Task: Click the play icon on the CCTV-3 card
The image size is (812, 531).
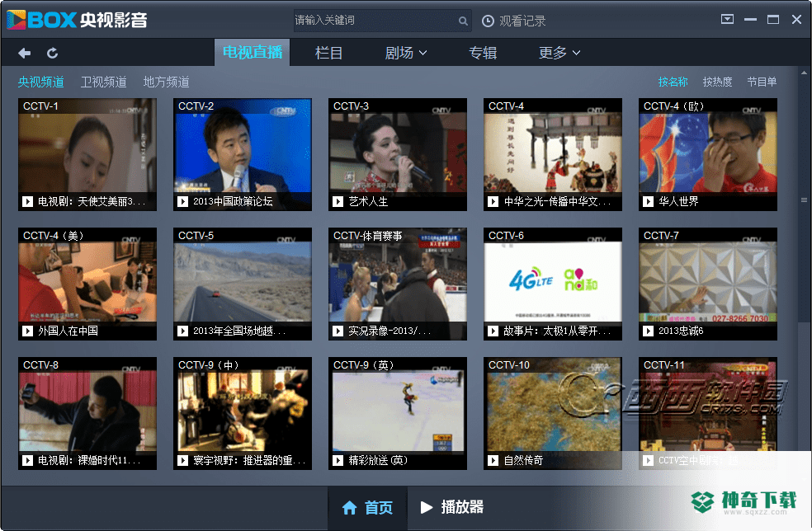Action: 338,201
